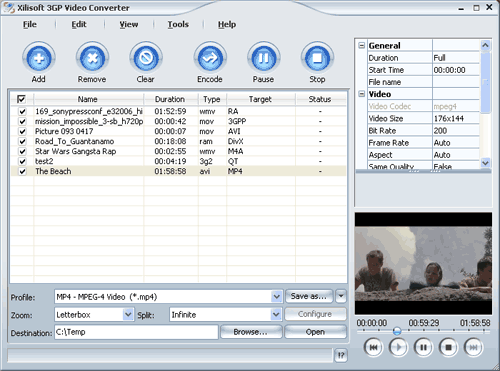
Task: Click the Remove file icon
Action: (92, 58)
